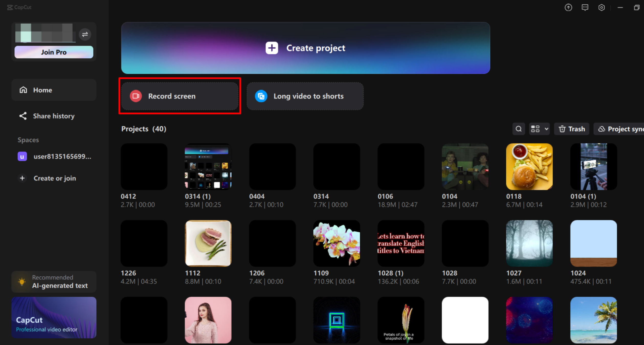Open Long video to shorts tool
644x345 pixels.
305,96
